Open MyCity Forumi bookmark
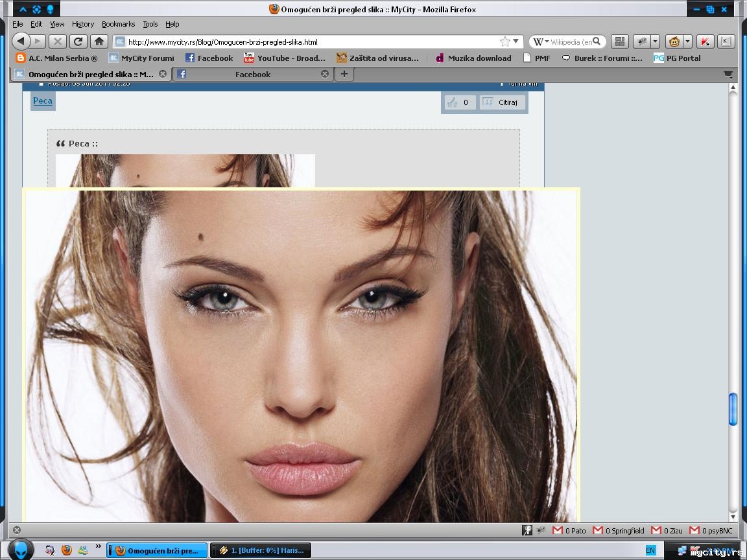 coord(141,58)
